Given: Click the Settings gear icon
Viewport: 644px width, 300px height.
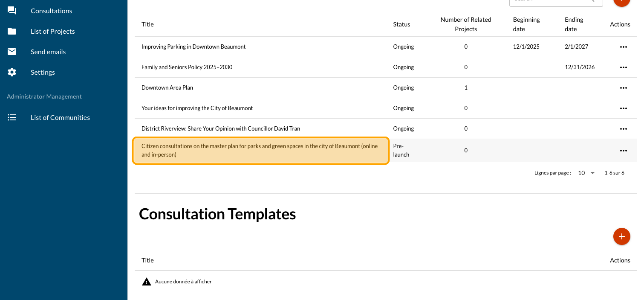Looking at the screenshot, I should point(12,72).
